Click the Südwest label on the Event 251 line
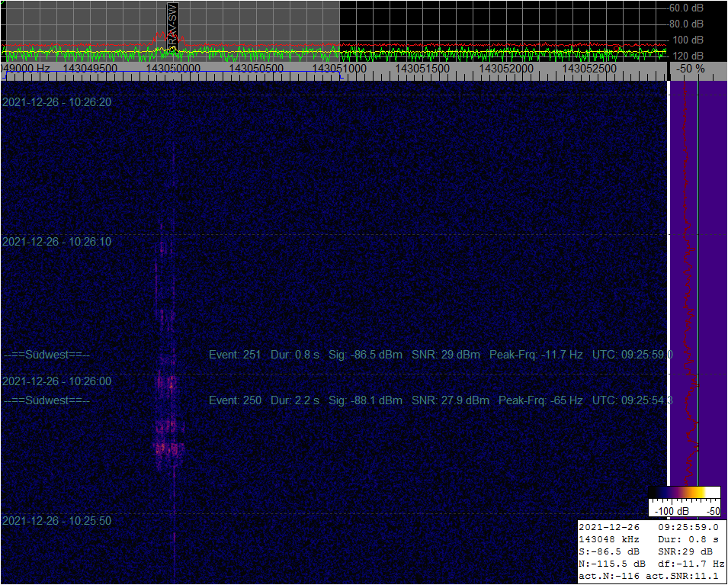The image size is (728, 585). 47,355
